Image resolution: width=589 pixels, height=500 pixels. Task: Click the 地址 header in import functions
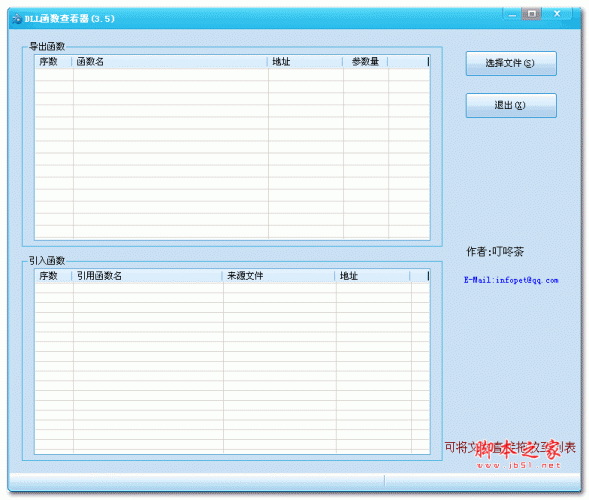tap(372, 276)
